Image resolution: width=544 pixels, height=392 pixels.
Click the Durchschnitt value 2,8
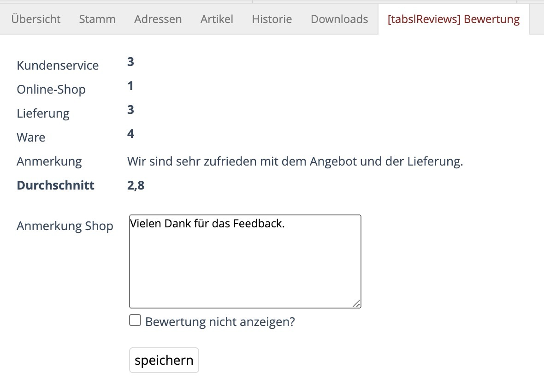coord(136,185)
